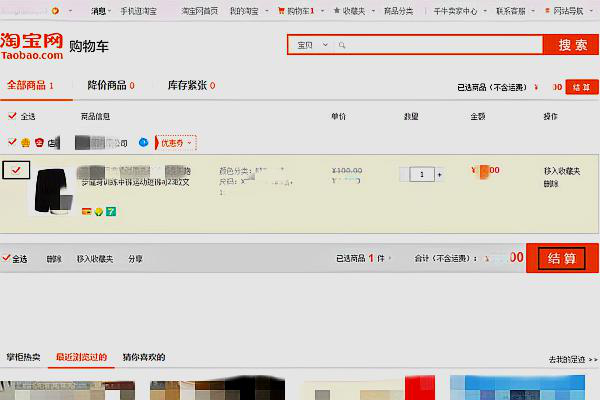Screen dimensions: 600x400
Task: Click 删除 in the item row
Action: tap(551, 184)
